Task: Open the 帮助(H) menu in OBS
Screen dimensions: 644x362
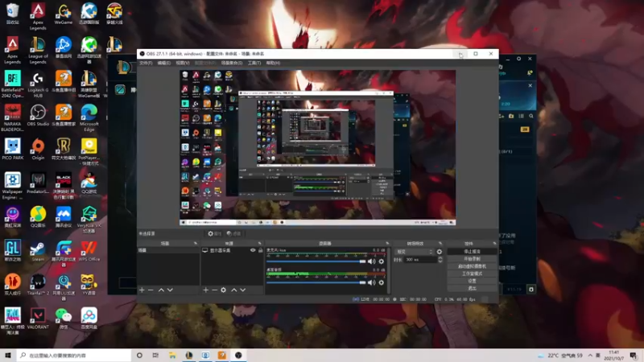Action: coord(273,63)
